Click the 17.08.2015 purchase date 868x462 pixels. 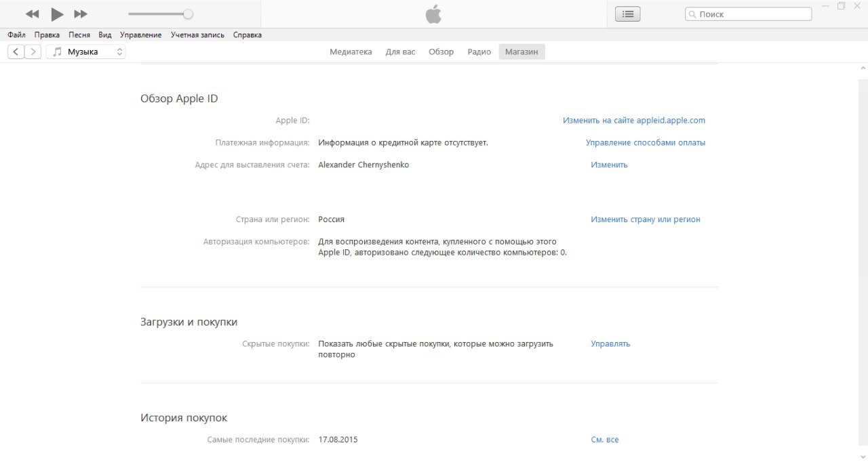pyautogui.click(x=338, y=440)
